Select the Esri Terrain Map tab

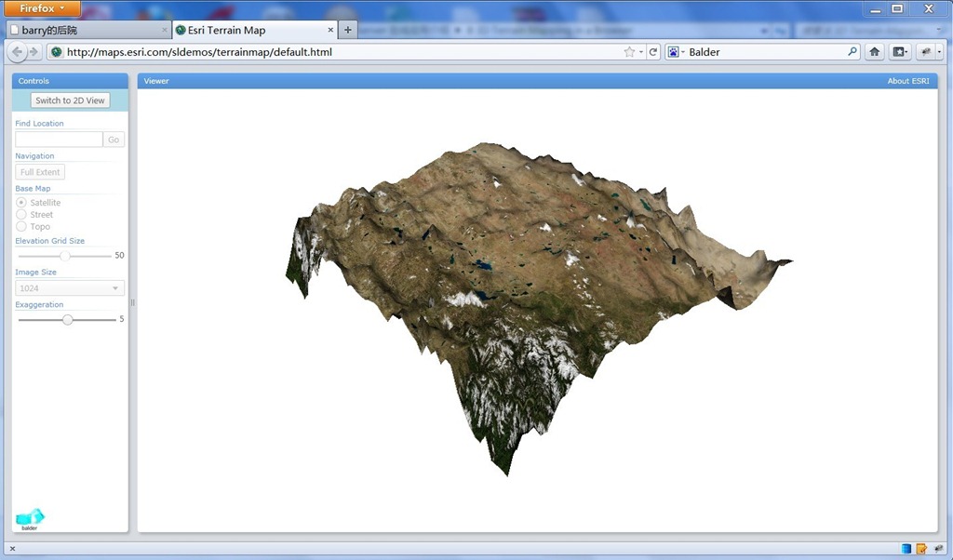(x=251, y=30)
